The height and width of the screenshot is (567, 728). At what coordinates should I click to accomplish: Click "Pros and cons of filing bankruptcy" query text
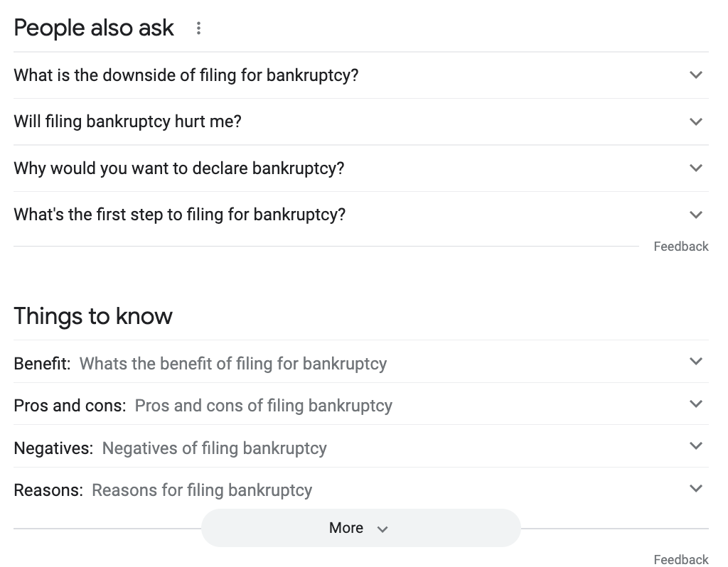click(x=262, y=406)
